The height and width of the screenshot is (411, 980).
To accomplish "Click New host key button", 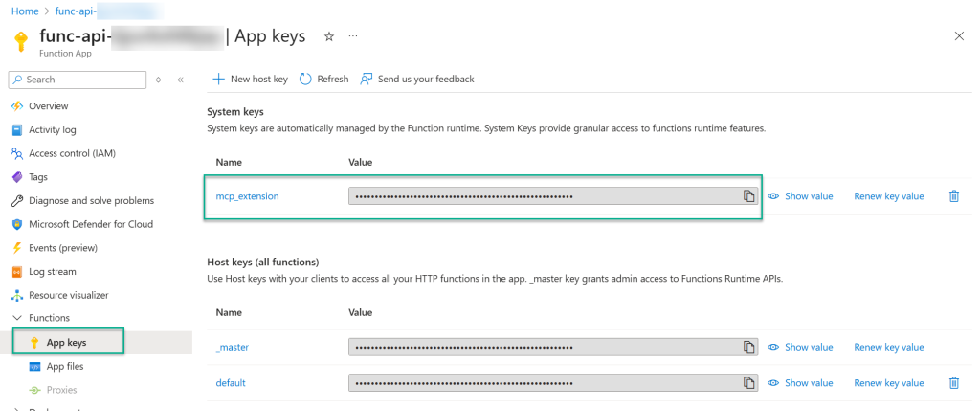I will coord(250,79).
